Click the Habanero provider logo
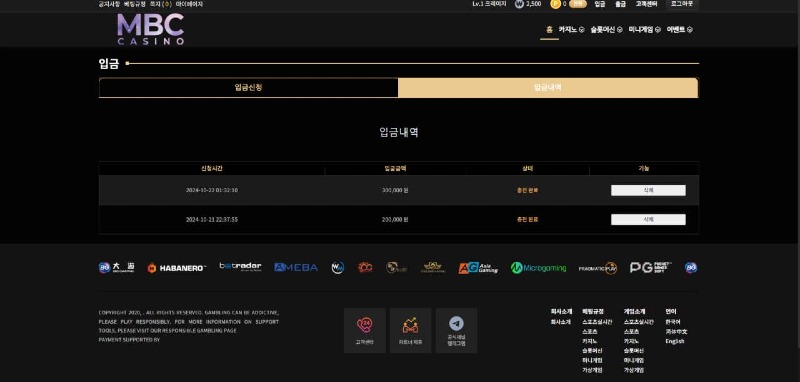The image size is (800, 382). (177, 268)
